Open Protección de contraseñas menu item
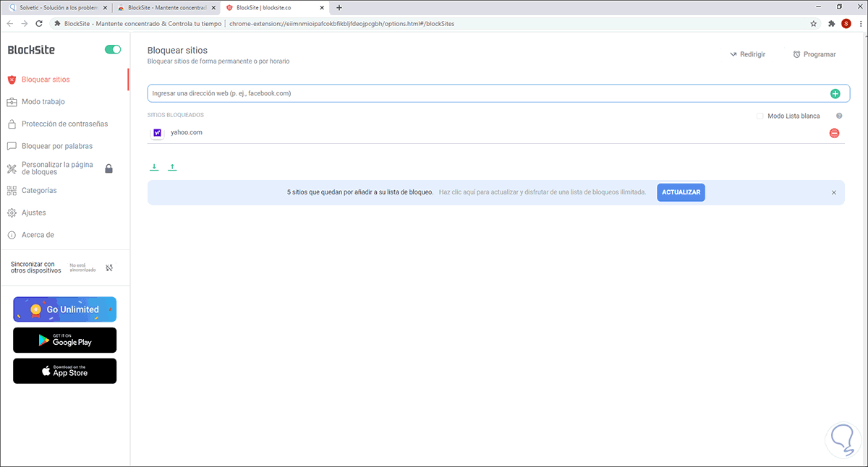 [x=64, y=124]
